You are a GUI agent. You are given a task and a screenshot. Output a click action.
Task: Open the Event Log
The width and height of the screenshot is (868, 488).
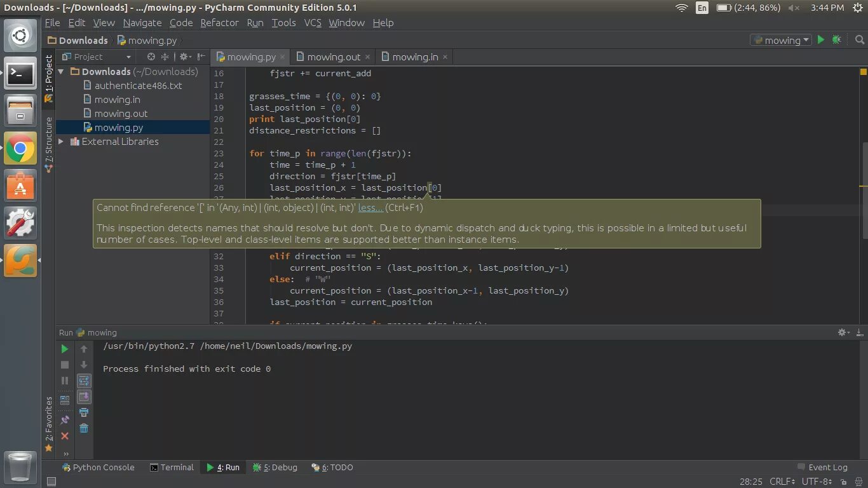(x=822, y=467)
